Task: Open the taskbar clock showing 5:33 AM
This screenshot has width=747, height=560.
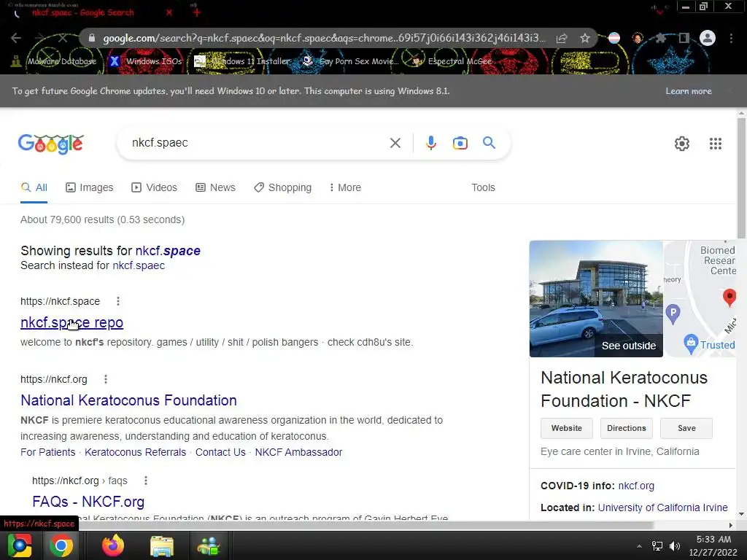Action: (713, 545)
